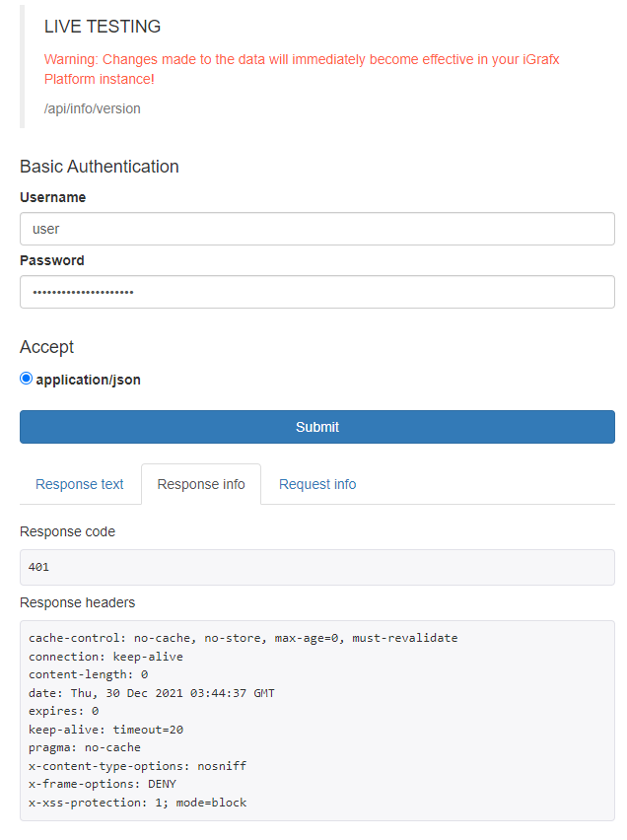627x840 pixels.
Task: Click the 401 response code box
Action: click(316, 567)
